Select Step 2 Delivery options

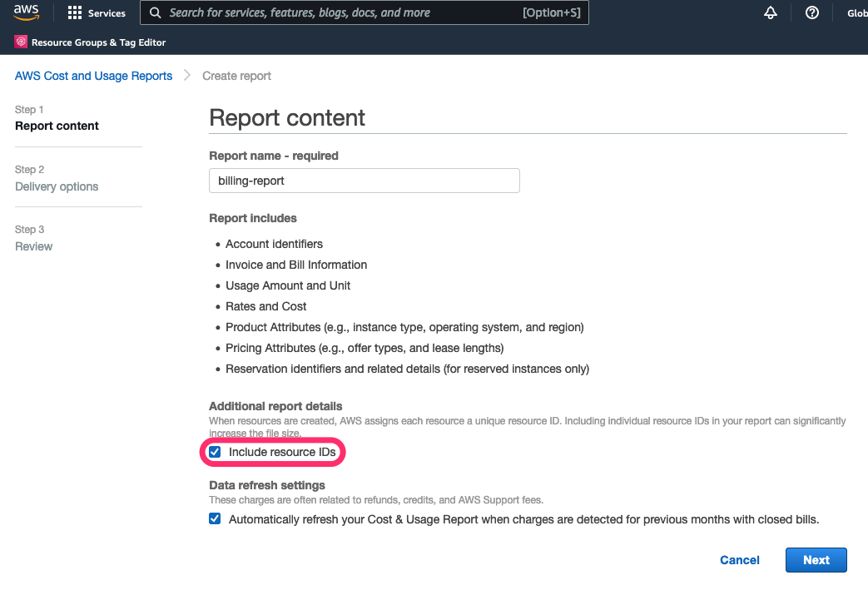(x=56, y=186)
